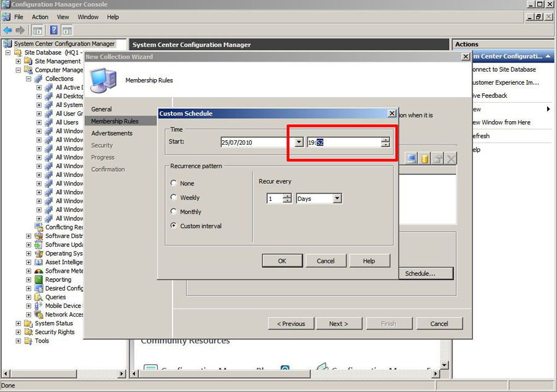Click the computer-monitor rule icon in wizard

(412, 158)
